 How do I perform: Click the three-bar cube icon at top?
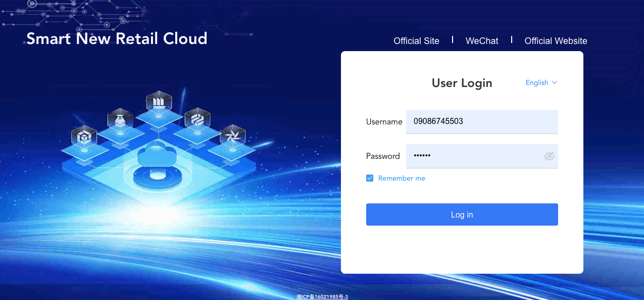click(159, 102)
